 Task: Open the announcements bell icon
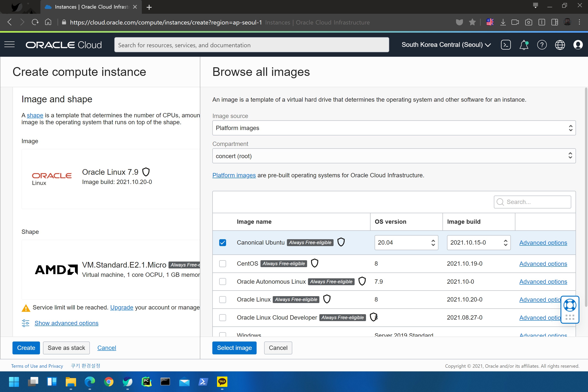[524, 45]
